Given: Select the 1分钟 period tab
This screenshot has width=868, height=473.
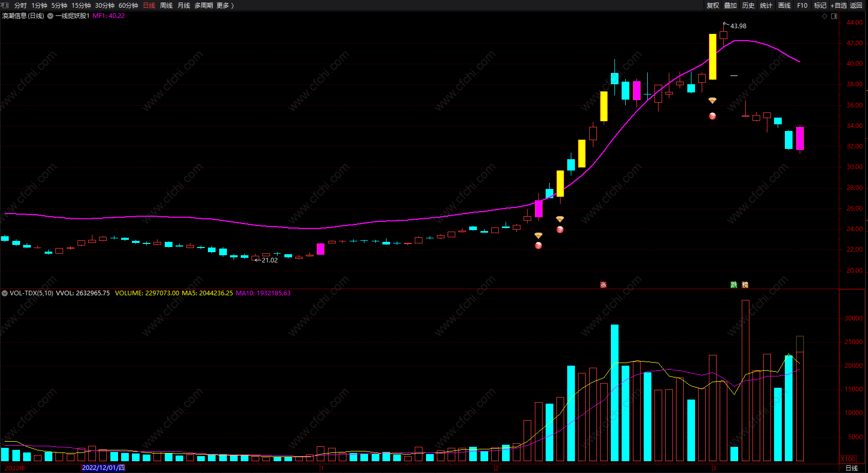Looking at the screenshot, I should [x=39, y=5].
